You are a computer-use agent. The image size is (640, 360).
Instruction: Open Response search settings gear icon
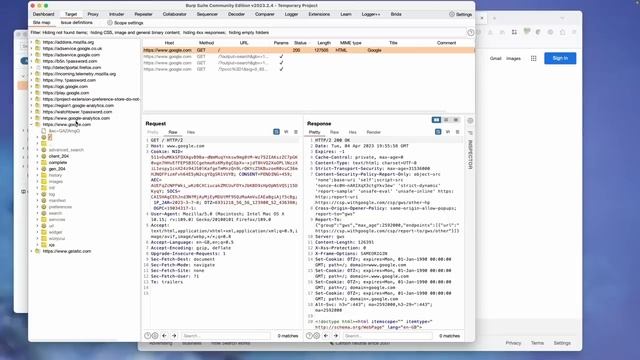[316, 336]
